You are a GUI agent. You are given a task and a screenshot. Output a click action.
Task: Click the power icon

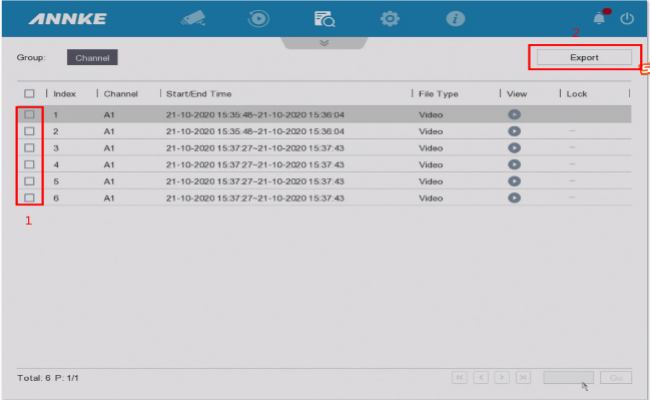coord(627,18)
